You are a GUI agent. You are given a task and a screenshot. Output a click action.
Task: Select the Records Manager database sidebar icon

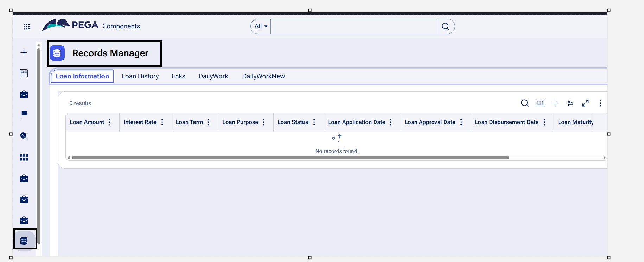point(24,241)
